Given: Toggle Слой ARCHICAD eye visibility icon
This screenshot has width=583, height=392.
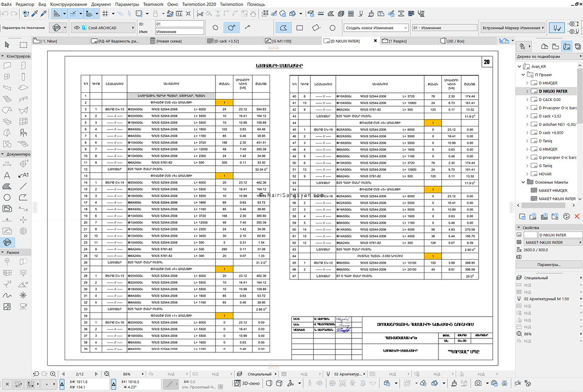Looking at the screenshot, I should tap(76, 27).
